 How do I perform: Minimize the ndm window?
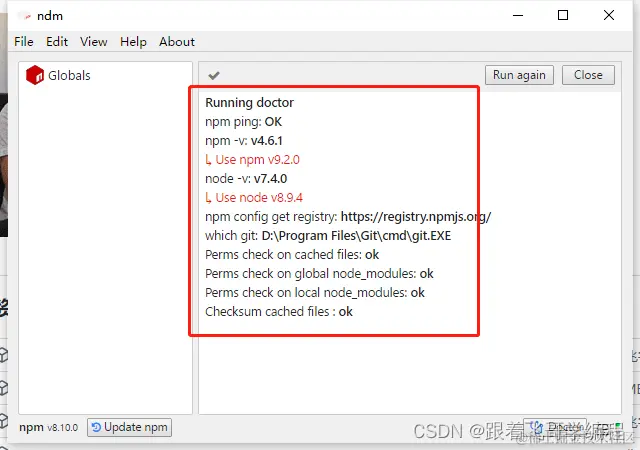coord(518,16)
